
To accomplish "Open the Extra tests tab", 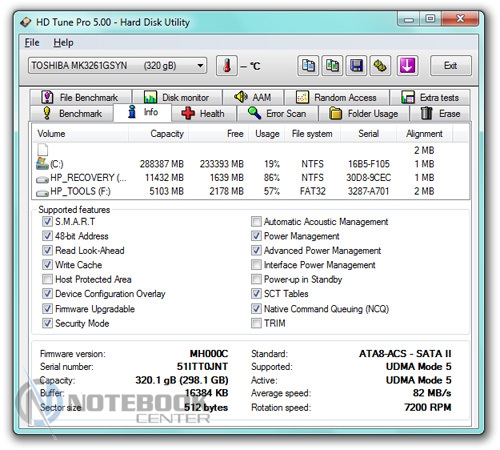I will coord(430,97).
